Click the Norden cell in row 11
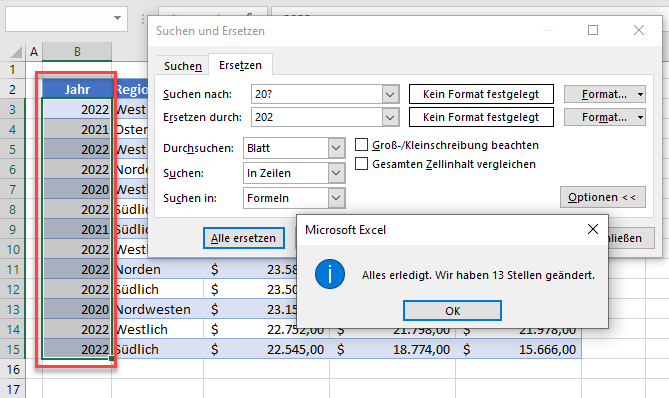Viewport: 669px width, 398px height. pyautogui.click(x=157, y=270)
